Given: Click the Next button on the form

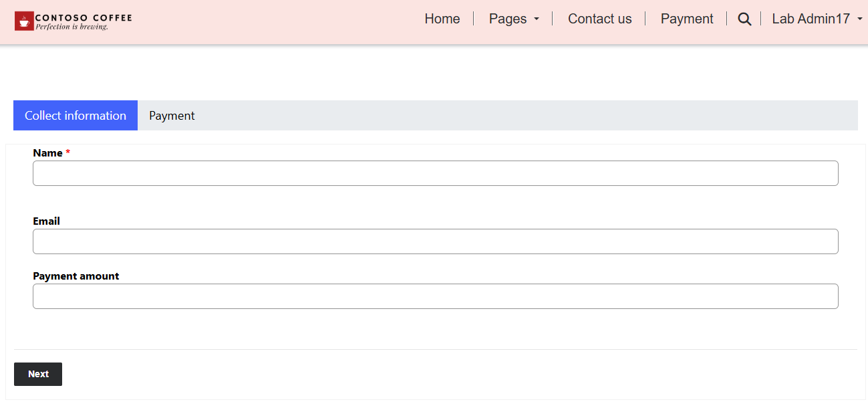Looking at the screenshot, I should [x=37, y=374].
